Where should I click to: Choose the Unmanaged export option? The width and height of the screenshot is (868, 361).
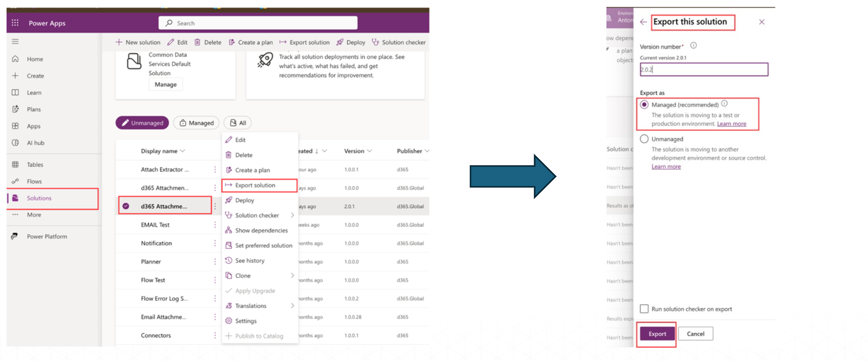644,139
